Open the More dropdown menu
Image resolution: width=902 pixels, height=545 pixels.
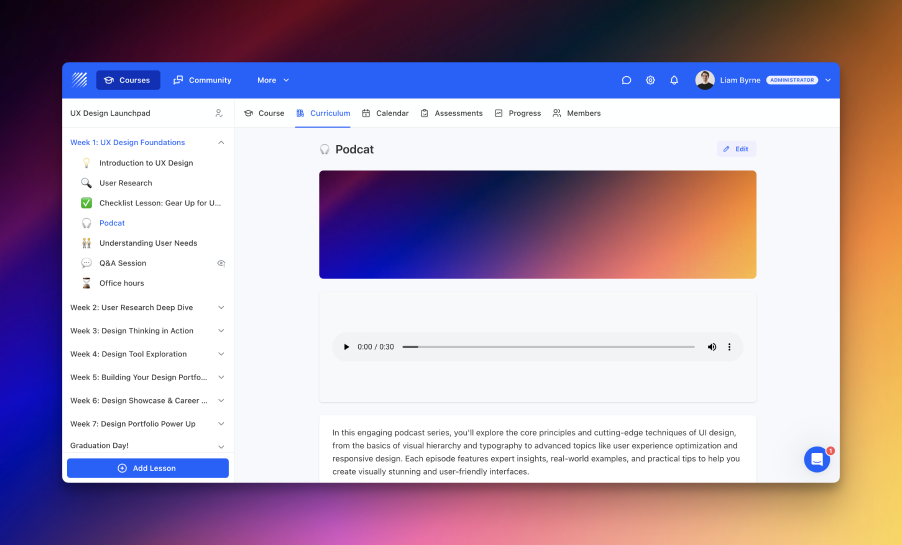click(x=273, y=80)
